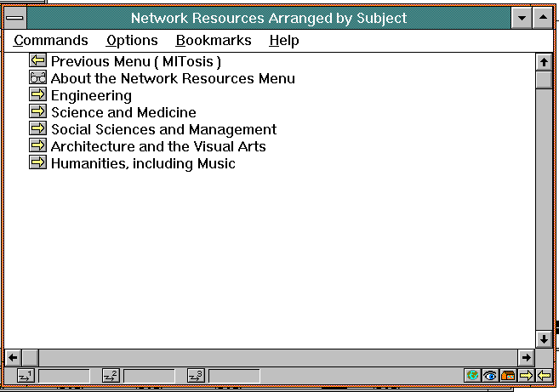Click the folder icon in the status bar
The height and width of the screenshot is (392, 559).
tap(508, 375)
